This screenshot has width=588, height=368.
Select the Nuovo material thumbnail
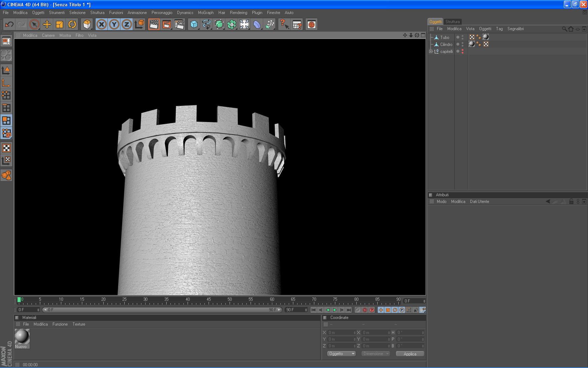click(x=22, y=336)
